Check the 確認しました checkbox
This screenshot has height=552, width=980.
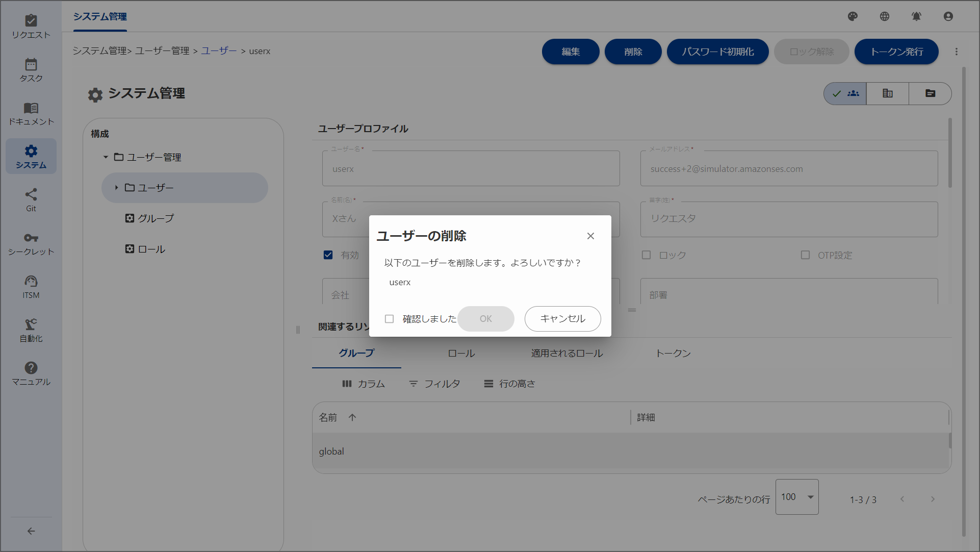click(x=390, y=319)
